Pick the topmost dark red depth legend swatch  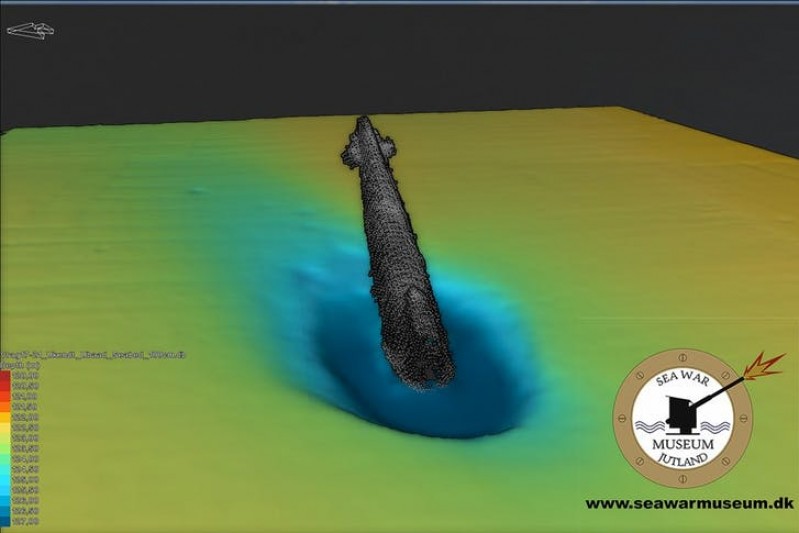tap(5, 376)
